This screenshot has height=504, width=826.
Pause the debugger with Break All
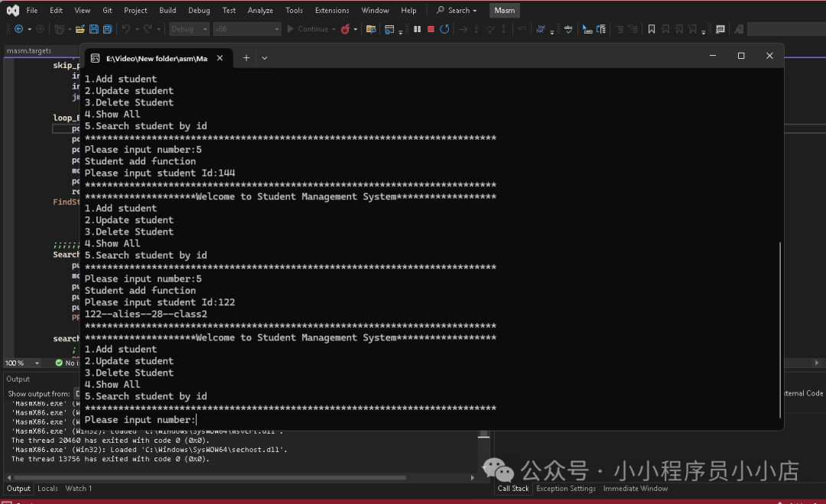click(418, 29)
